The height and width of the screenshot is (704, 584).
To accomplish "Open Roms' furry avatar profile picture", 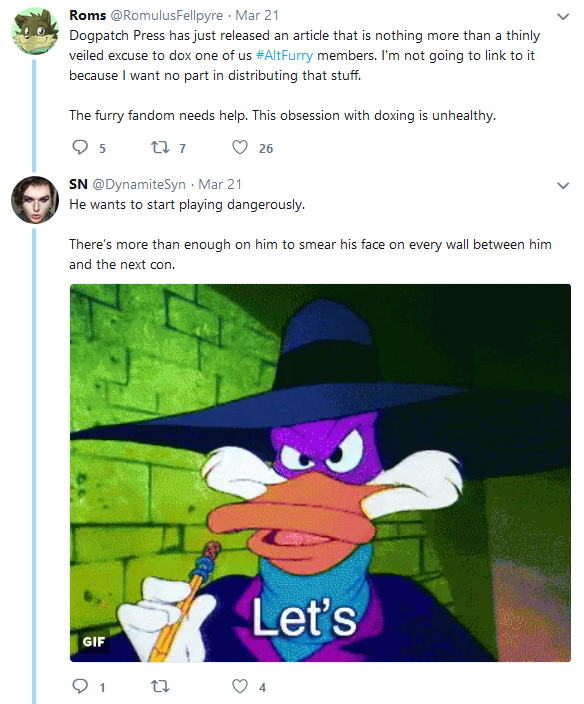I will [35, 31].
